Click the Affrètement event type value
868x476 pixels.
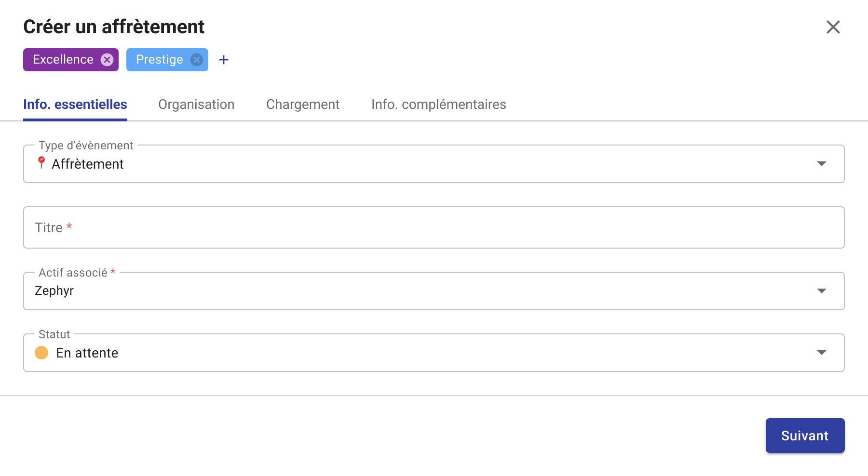coord(88,164)
